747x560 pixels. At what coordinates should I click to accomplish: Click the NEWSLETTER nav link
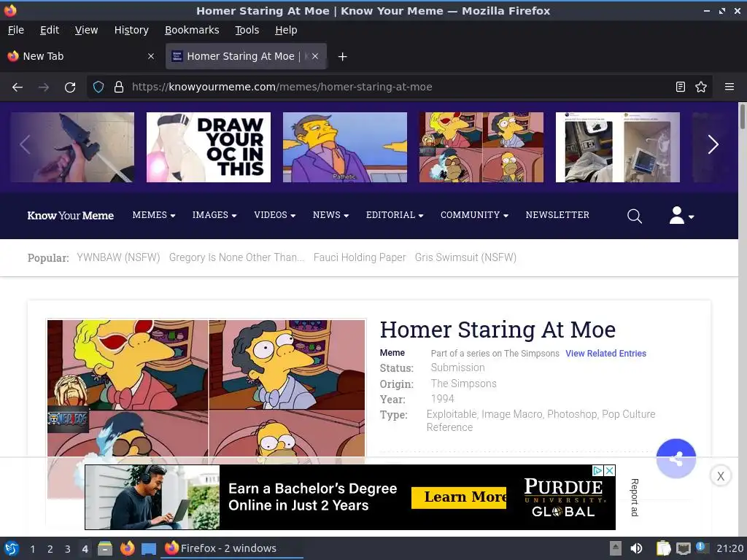point(557,215)
